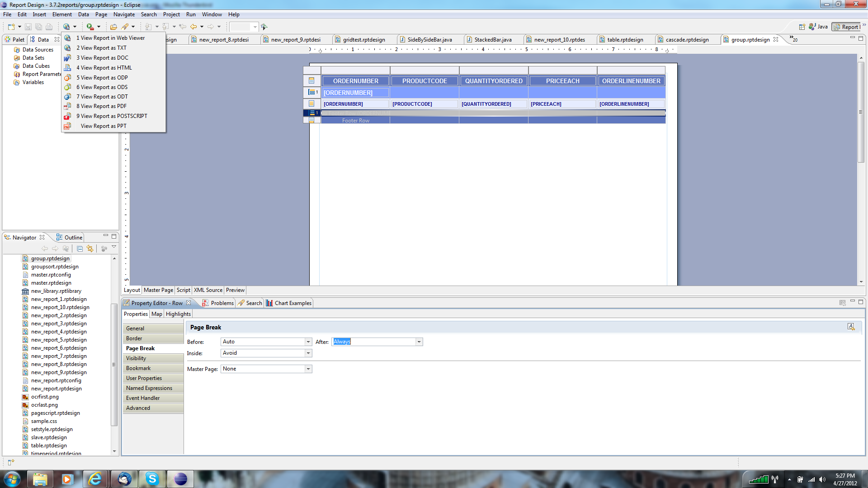Click the Run/External Tools toolbar icon
This screenshot has height=488, width=868.
pos(90,27)
